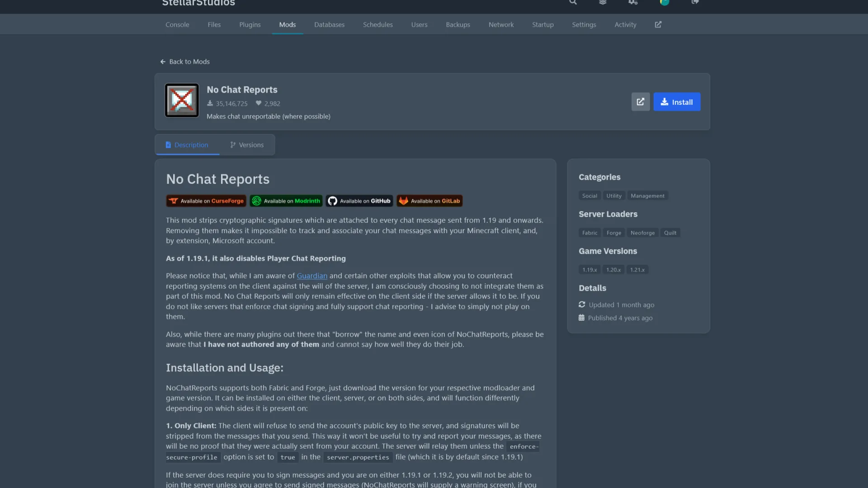868x488 pixels.
Task: Open the Plugins tab
Action: click(x=250, y=24)
